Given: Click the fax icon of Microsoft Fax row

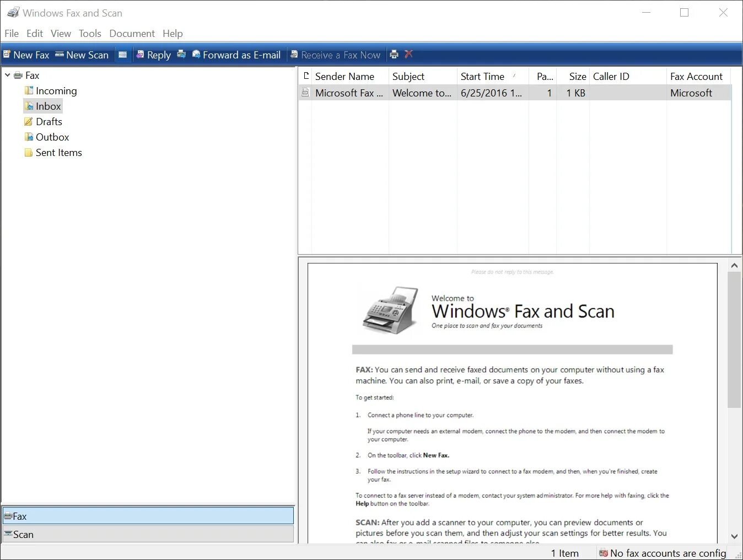Looking at the screenshot, I should pyautogui.click(x=305, y=93).
